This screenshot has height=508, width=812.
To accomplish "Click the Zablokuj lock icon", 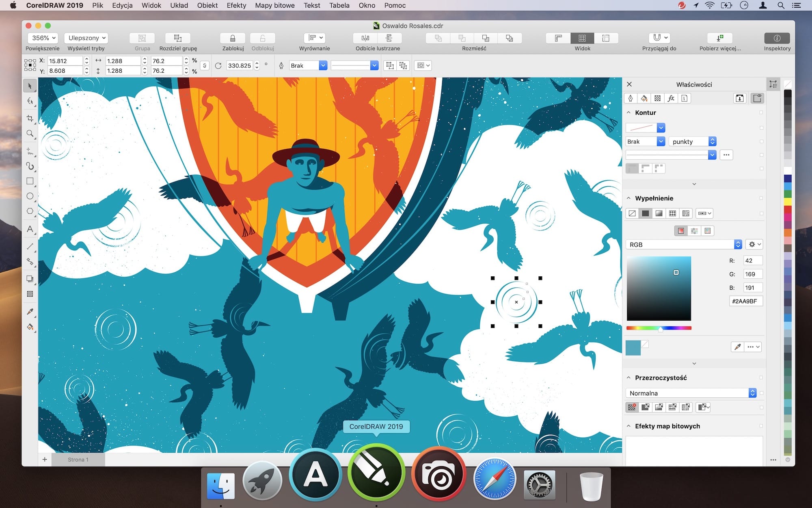I will 233,38.
